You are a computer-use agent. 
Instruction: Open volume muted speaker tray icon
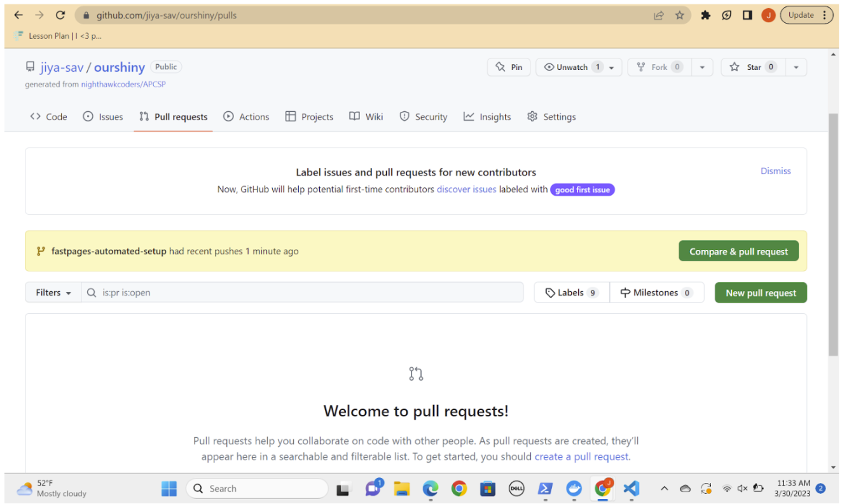pos(742,489)
